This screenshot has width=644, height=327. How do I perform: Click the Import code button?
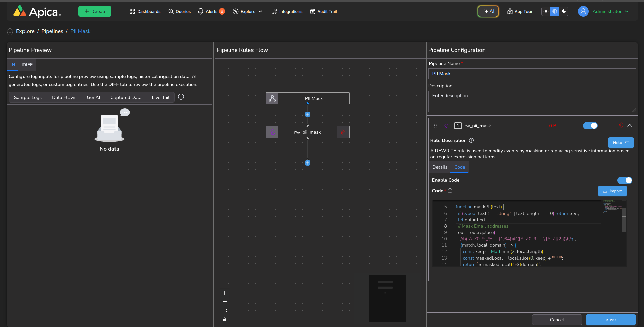click(612, 191)
